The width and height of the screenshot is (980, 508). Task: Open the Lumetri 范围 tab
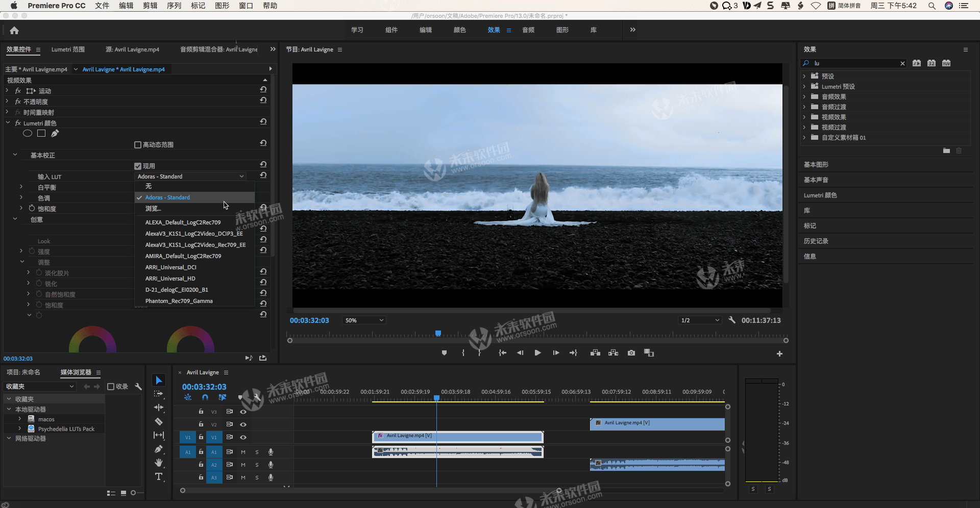[x=68, y=49]
